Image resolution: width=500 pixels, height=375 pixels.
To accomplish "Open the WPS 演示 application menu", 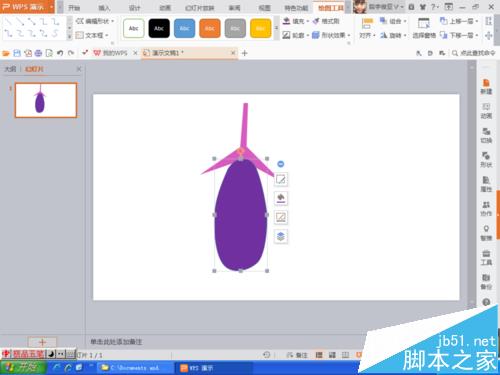I will (27, 7).
